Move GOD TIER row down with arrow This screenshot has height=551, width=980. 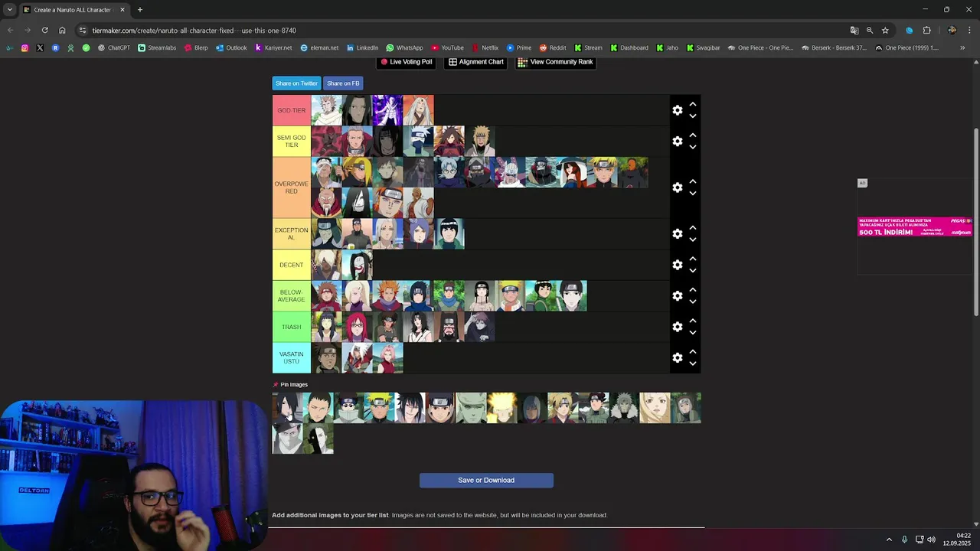click(693, 116)
